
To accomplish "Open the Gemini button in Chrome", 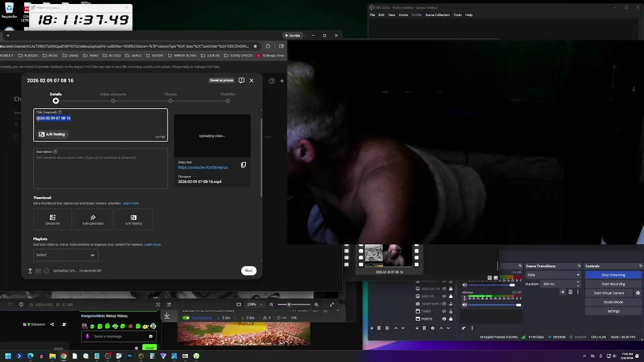I will coord(293,35).
